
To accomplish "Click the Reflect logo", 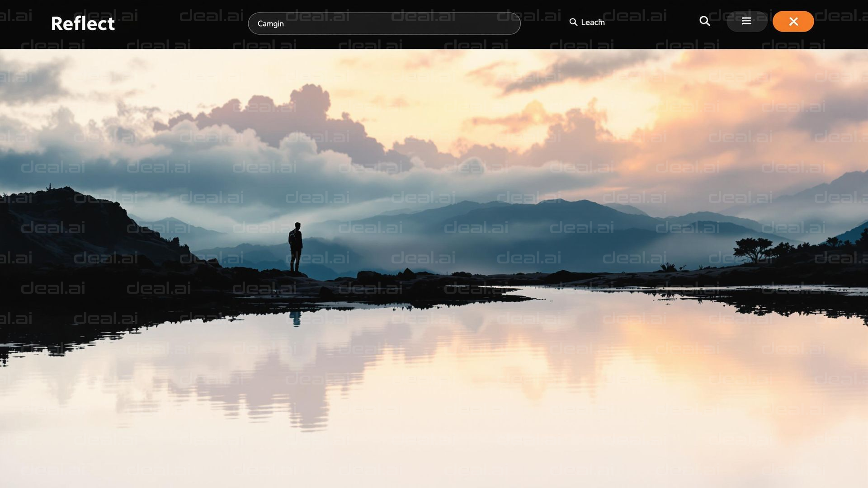I will tap(83, 23).
